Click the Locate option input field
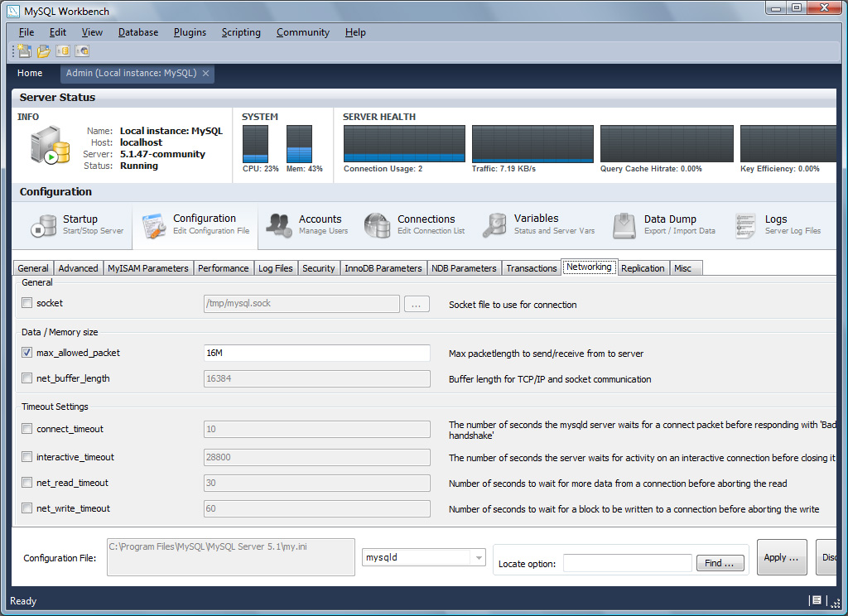The width and height of the screenshot is (848, 616). point(628,563)
